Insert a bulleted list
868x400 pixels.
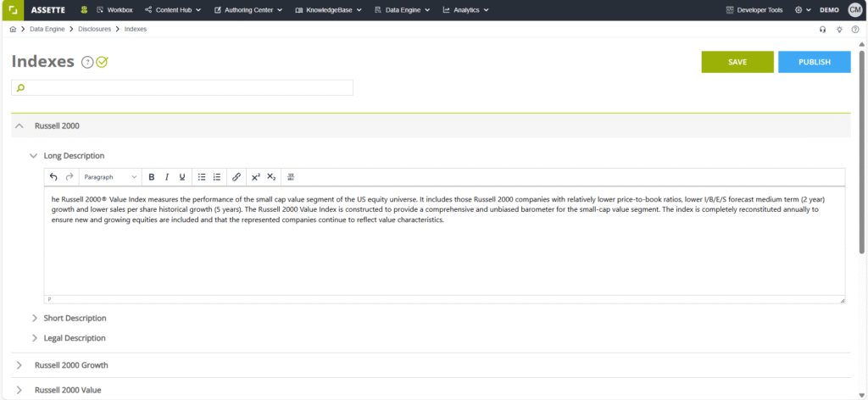[202, 177]
